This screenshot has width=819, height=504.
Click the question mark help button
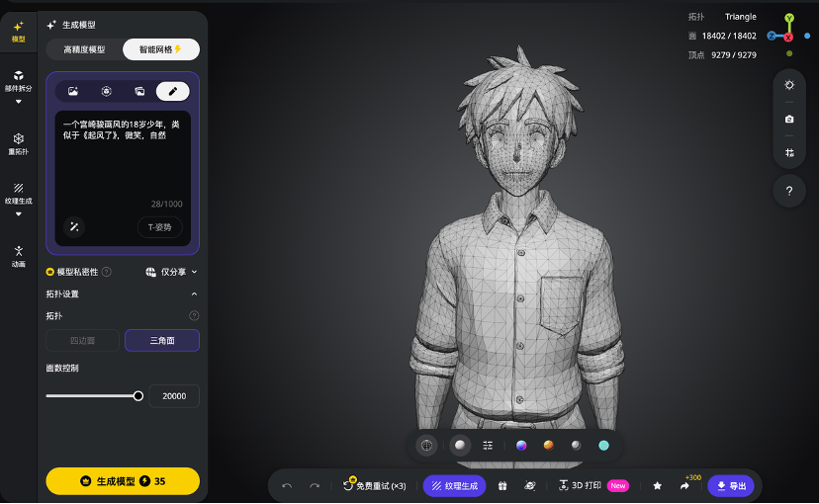(x=788, y=191)
